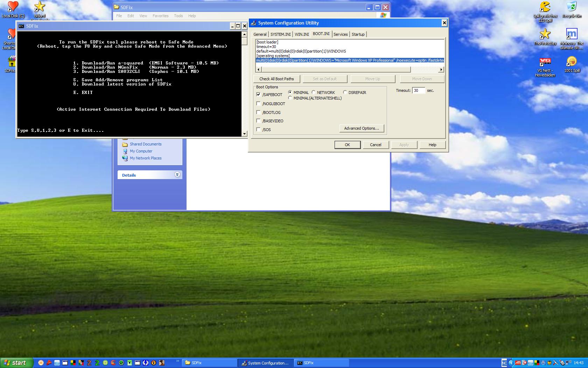Click Cancel in System Configuration Utility

click(376, 145)
